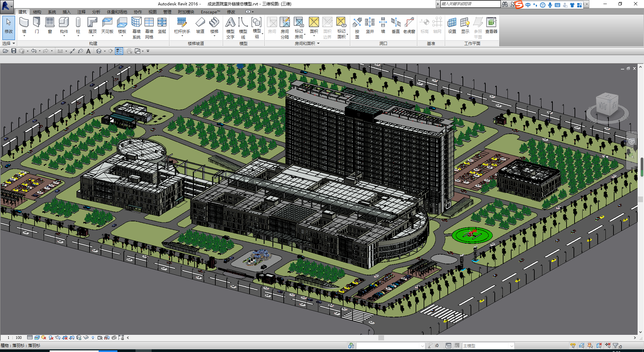Open the 系统 (Systems) ribbon tab
644x352 pixels.
52,12
